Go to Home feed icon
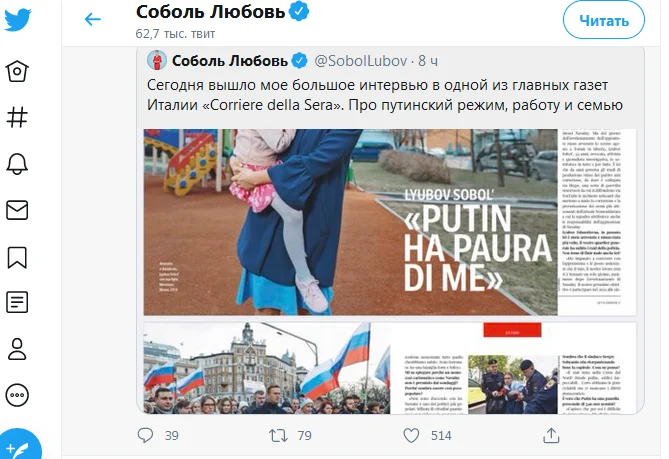Screen dimensions: 669x459 [17, 71]
